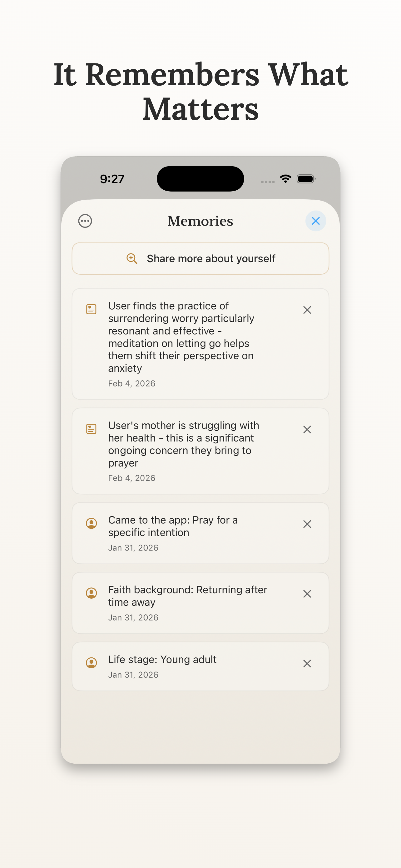Delete the Pray for specific intention memory

pyautogui.click(x=307, y=524)
